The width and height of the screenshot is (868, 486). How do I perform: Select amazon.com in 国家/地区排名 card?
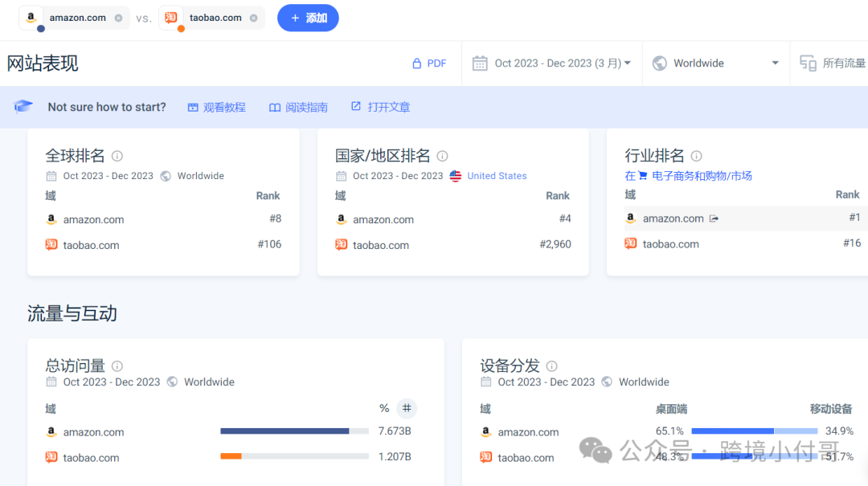[383, 220]
